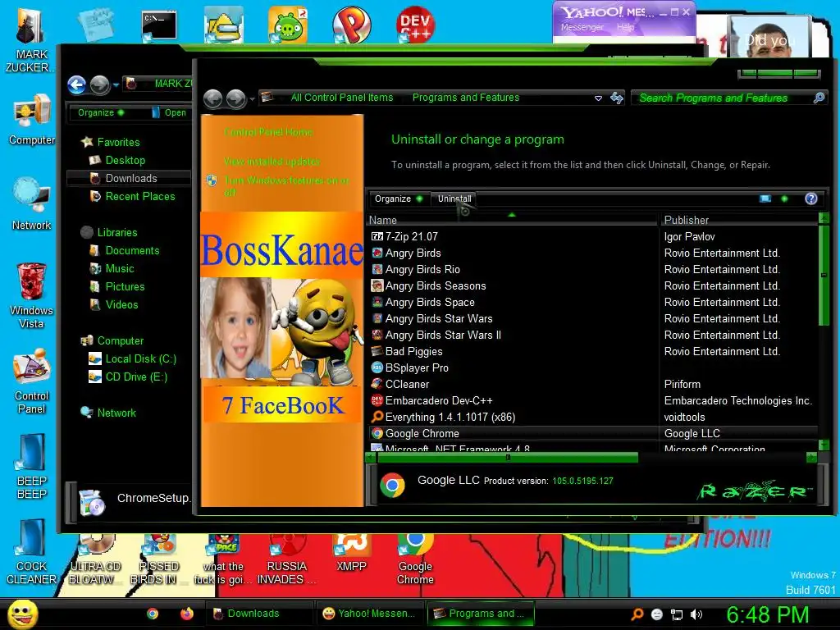840x630 pixels.
Task: Open address bar history dropdown
Action: 598,98
